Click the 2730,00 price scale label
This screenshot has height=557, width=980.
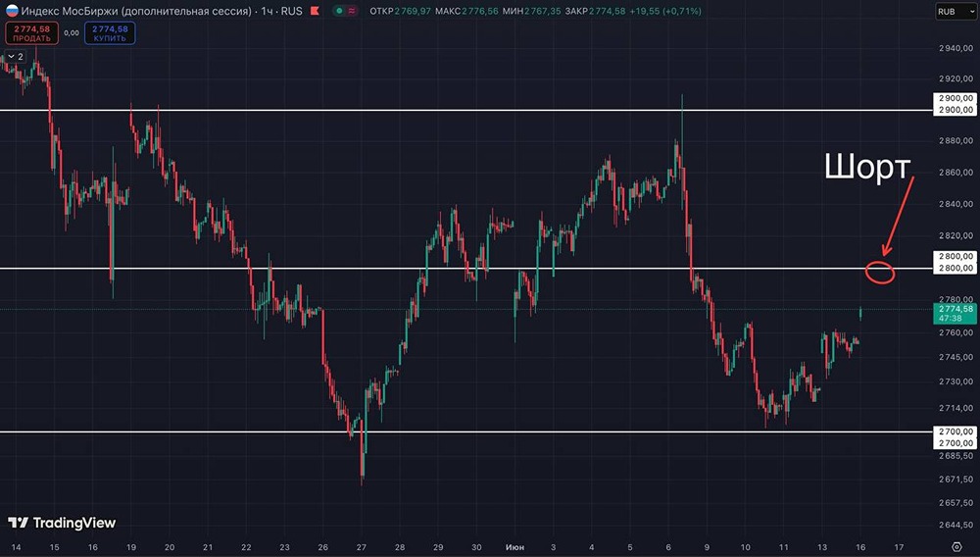click(x=955, y=381)
